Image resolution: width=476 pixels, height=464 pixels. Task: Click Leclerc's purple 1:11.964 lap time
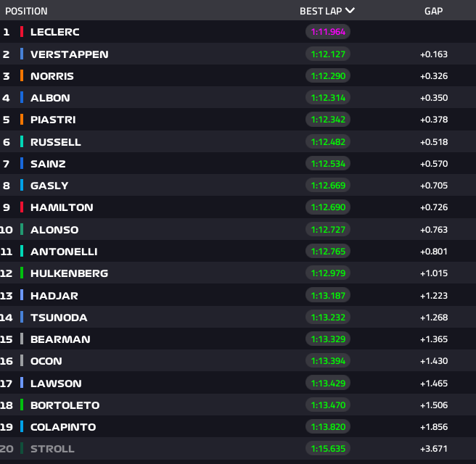[x=328, y=32]
